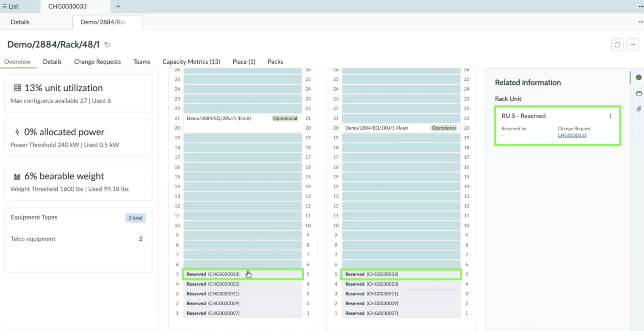
Task: Select front Reserved (CHG0030023) unit 4
Action: coord(243,284)
